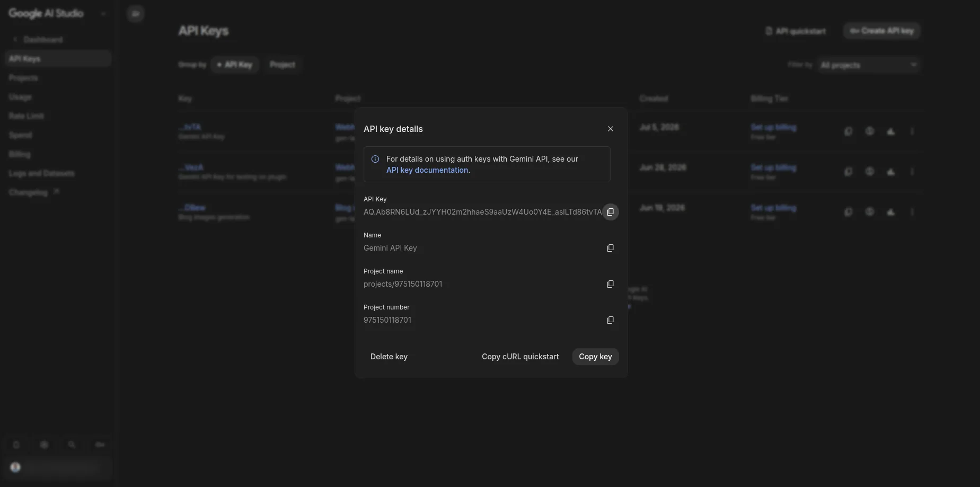Select the API key string text

pyautogui.click(x=482, y=212)
